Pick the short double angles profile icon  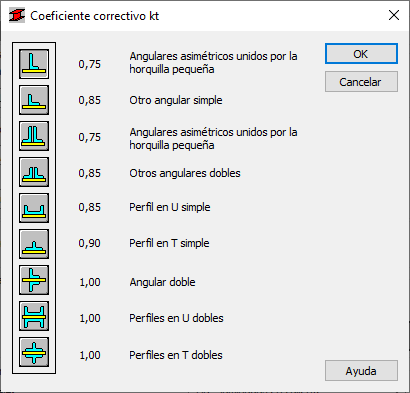(x=34, y=172)
